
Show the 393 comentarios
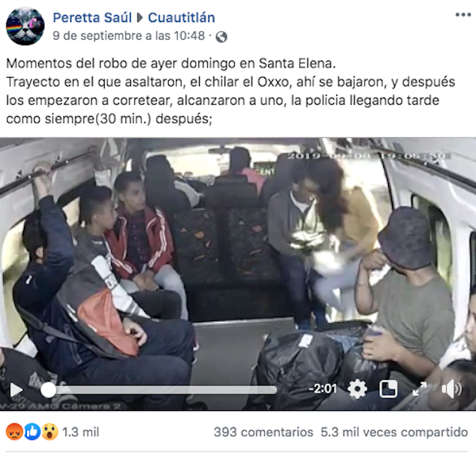click(263, 432)
